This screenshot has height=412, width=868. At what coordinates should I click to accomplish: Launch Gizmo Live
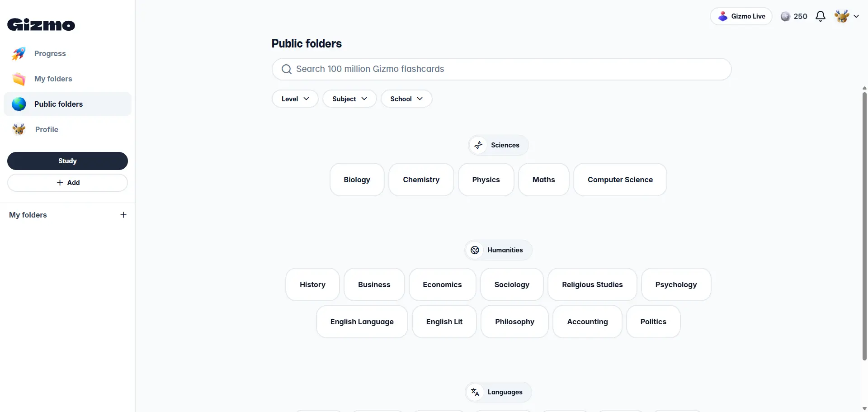741,16
